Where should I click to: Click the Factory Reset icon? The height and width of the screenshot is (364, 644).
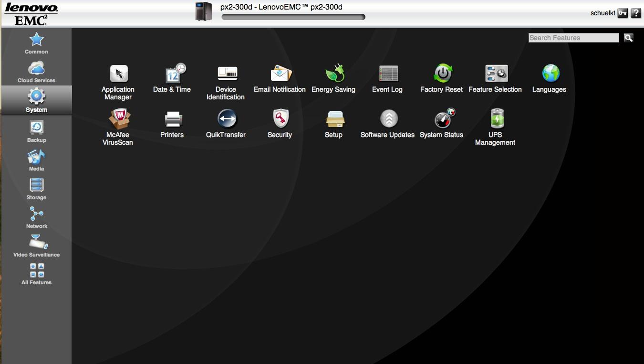pyautogui.click(x=442, y=74)
